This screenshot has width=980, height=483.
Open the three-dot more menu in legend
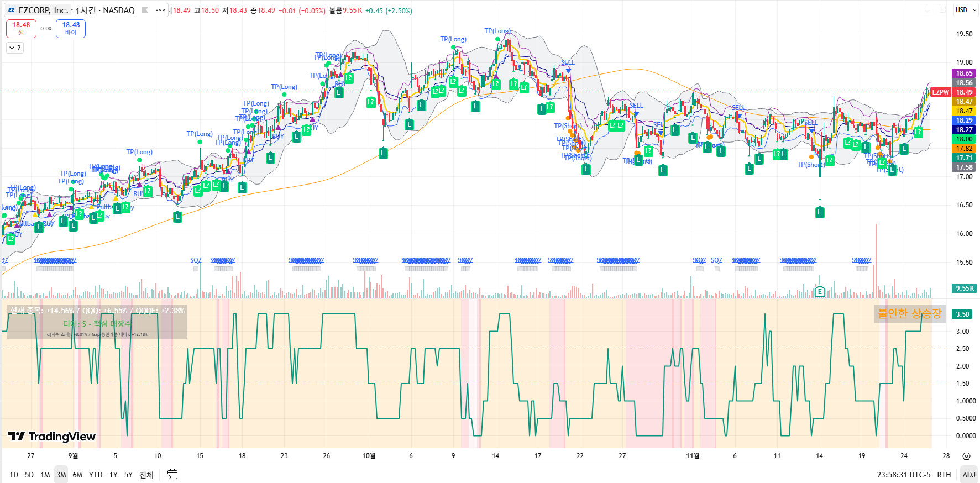pos(160,10)
